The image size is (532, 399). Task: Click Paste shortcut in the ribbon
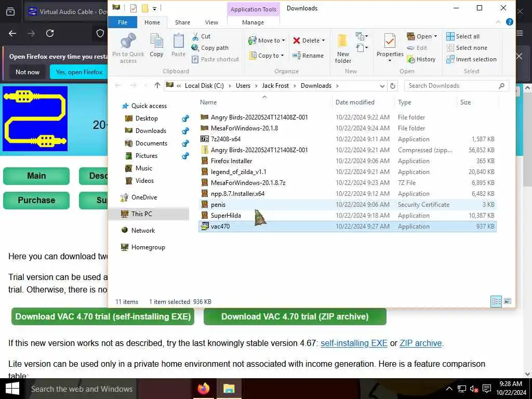[216, 59]
